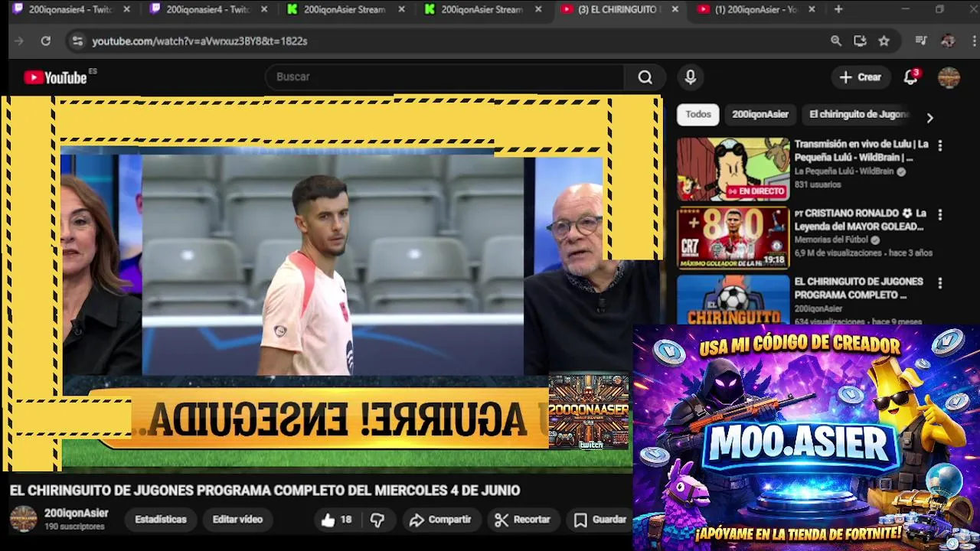Open Memorias del Fútbol channel
The height and width of the screenshot is (551, 980).
coord(831,240)
